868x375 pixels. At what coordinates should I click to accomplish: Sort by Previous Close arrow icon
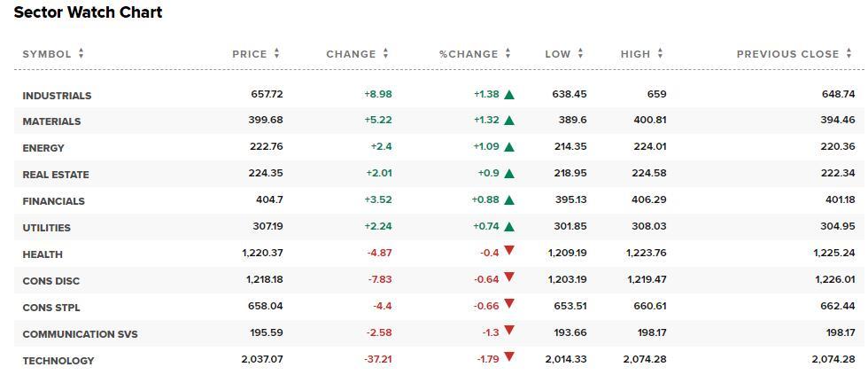click(849, 54)
